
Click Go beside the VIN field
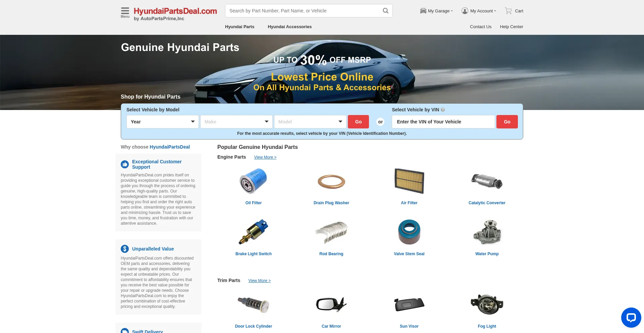pos(507,121)
